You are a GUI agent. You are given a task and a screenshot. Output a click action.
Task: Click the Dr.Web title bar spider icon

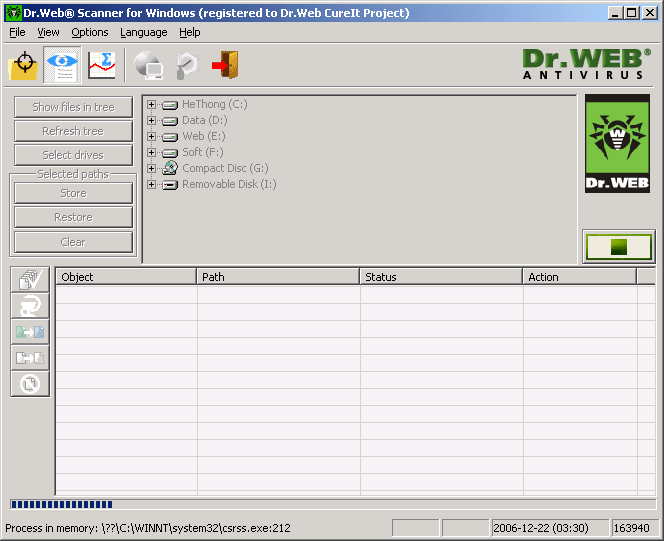(x=13, y=13)
